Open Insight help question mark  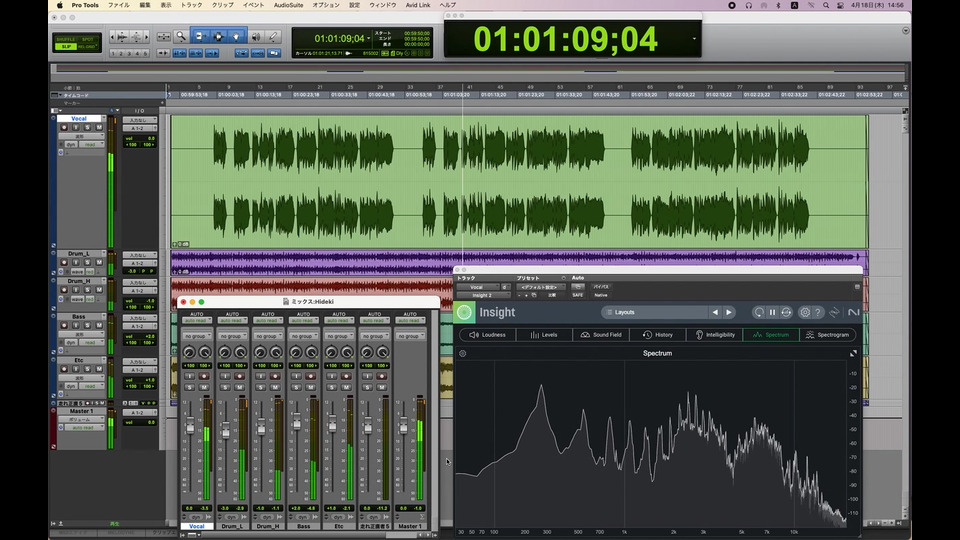817,312
